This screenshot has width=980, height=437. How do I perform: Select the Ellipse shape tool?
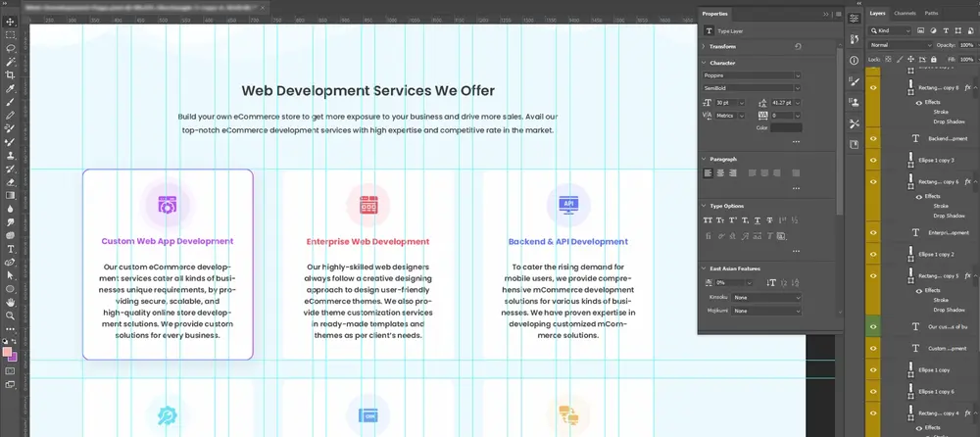(x=10, y=289)
